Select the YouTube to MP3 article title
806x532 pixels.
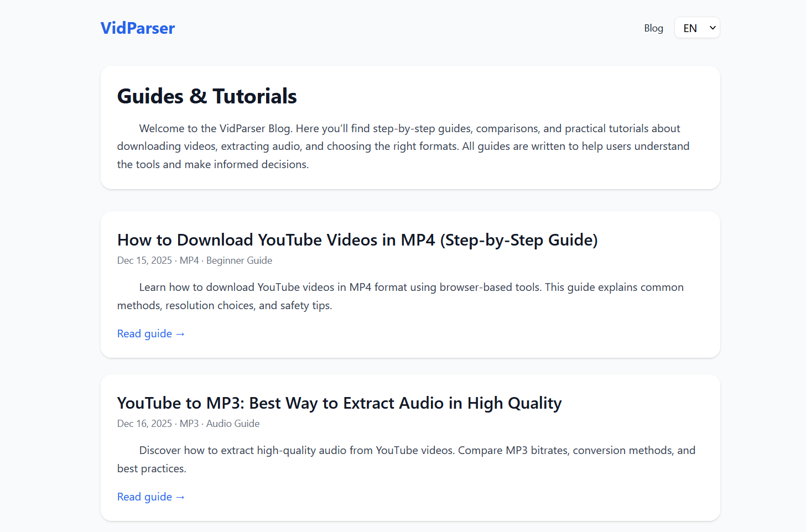click(x=339, y=403)
